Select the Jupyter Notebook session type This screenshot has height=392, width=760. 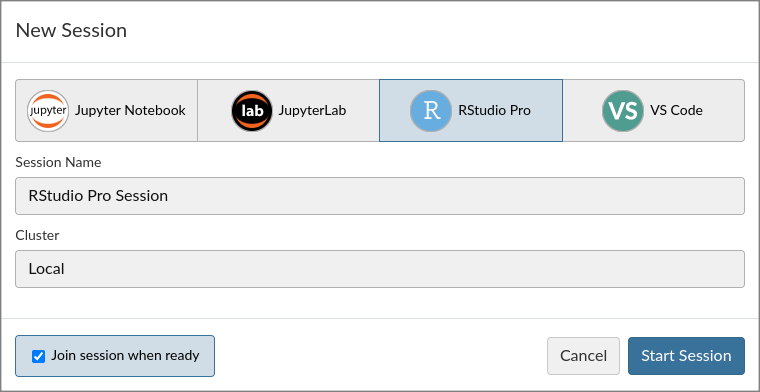click(x=107, y=110)
